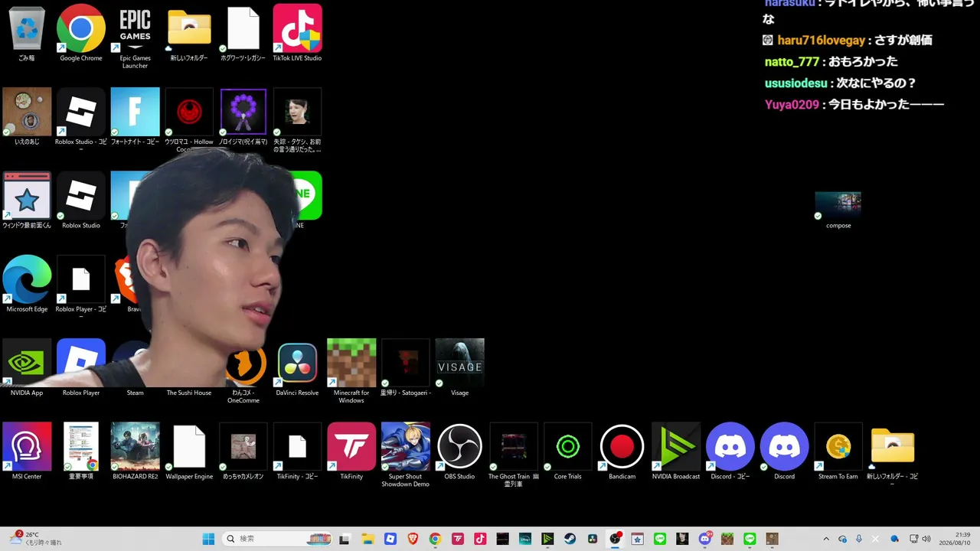Select the ウツロマユ - Hollow Cocoon icon
Screen dimensions: 980x551
(189, 120)
